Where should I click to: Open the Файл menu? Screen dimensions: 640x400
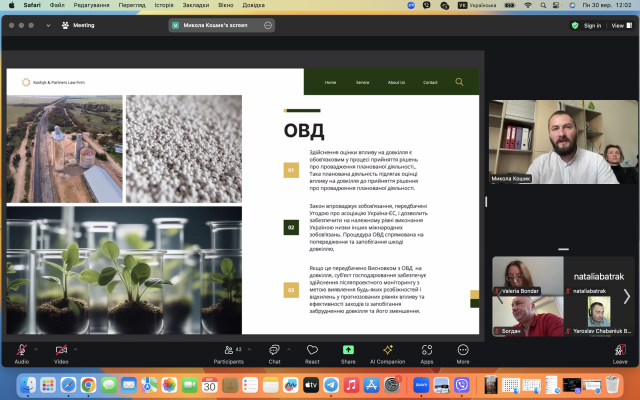(57, 5)
